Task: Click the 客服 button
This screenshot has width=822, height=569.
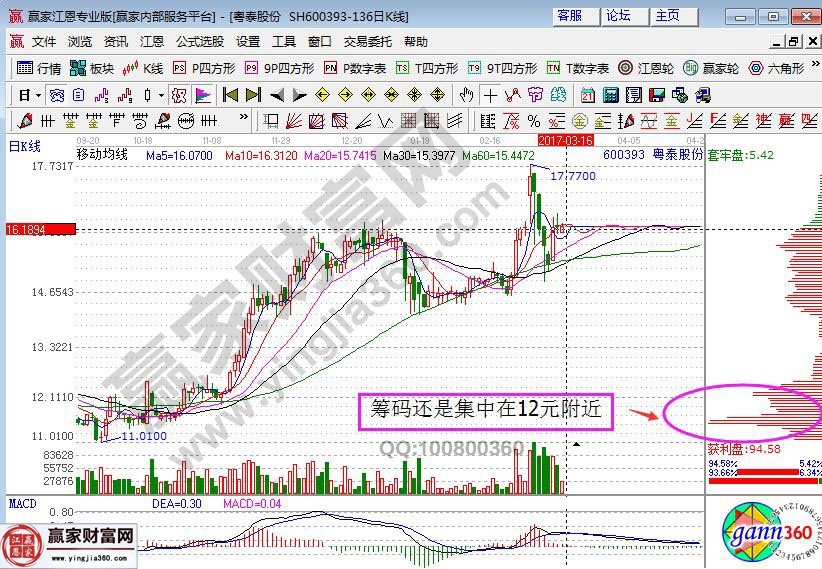Action: click(x=570, y=16)
